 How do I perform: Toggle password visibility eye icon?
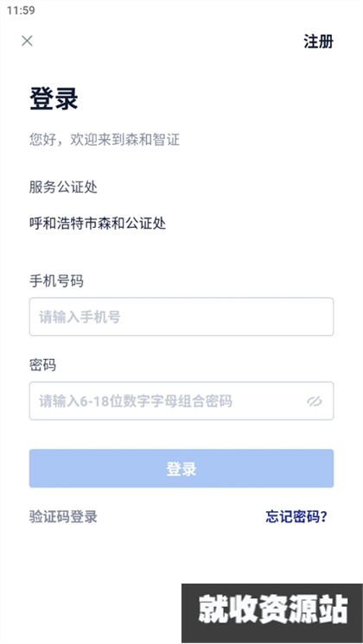pos(315,401)
